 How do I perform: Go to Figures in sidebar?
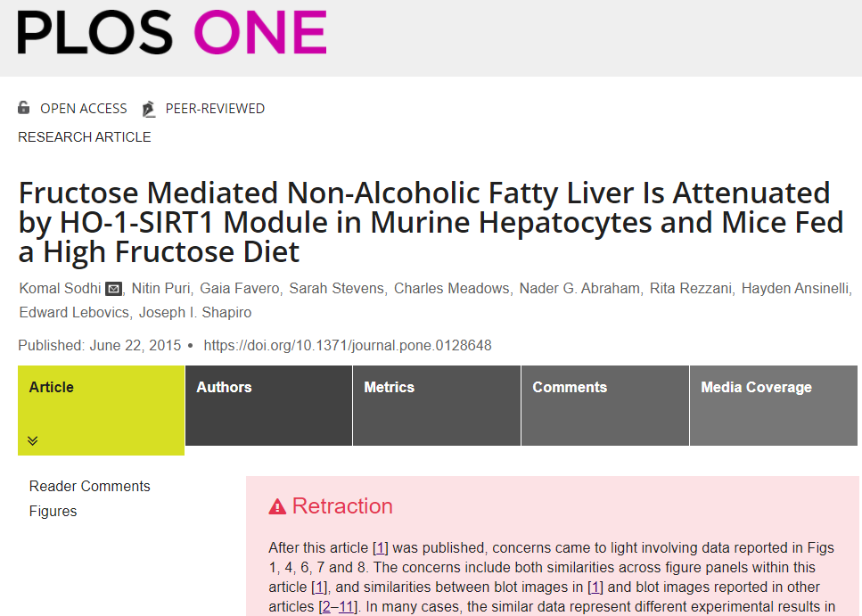[53, 511]
